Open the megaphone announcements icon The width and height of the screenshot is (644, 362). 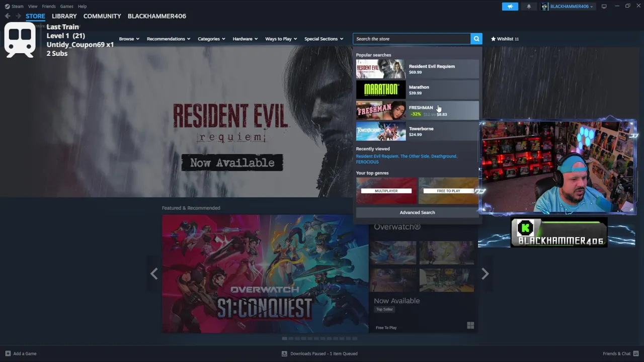point(510,7)
